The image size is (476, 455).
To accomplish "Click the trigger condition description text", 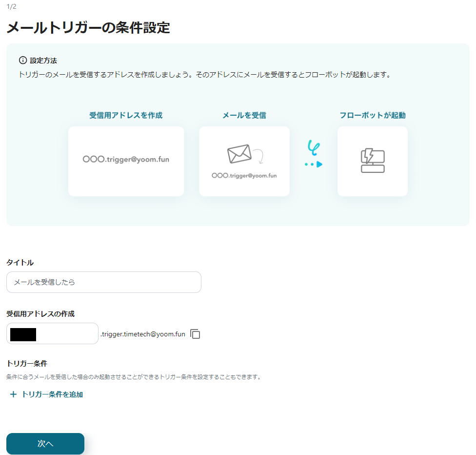I will click(134, 377).
